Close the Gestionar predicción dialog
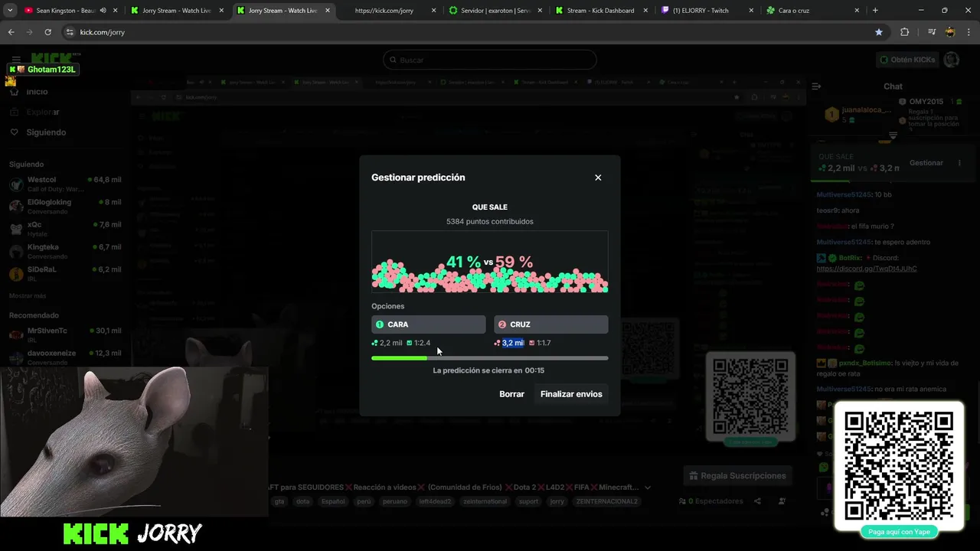The height and width of the screenshot is (551, 980). 598,178
